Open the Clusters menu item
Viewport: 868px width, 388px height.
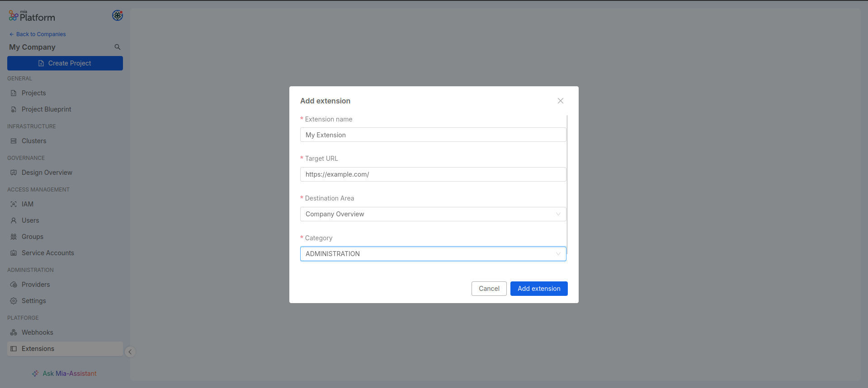(65, 141)
